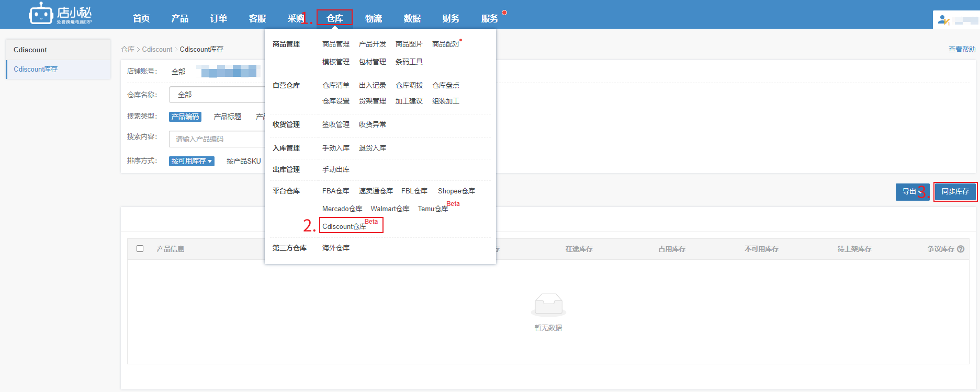Open 商品管理 in the dropdown menu
The image size is (980, 392).
click(x=336, y=44)
